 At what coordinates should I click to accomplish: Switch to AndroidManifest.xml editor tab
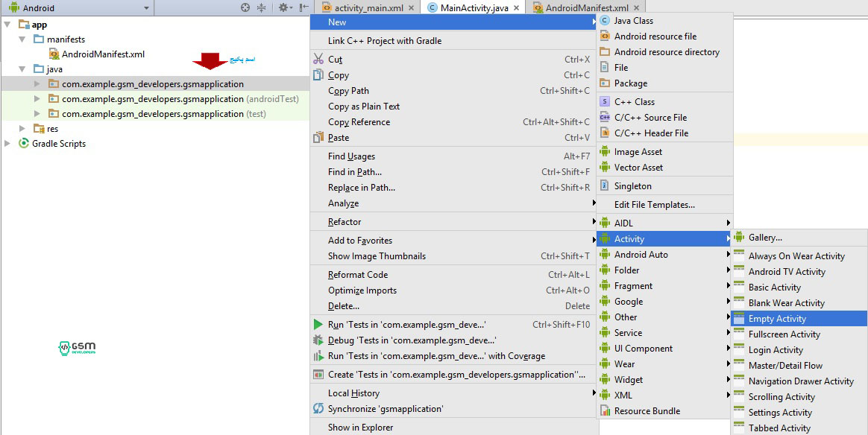pos(587,7)
